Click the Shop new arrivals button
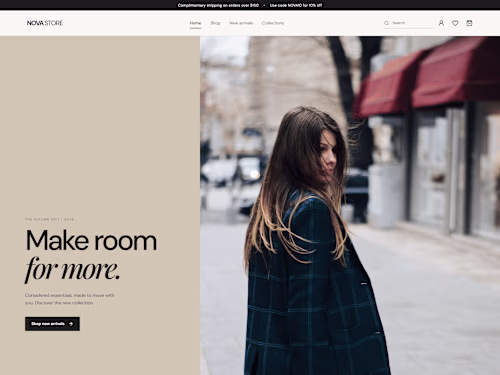 (x=52, y=324)
